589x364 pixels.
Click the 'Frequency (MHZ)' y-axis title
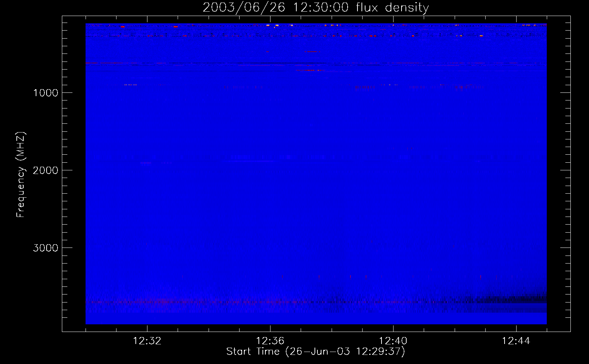pyautogui.click(x=21, y=175)
